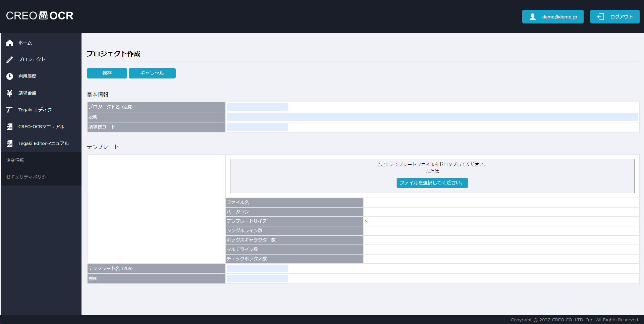Focus the 請求枝コード input field
644x324 pixels.
(x=257, y=127)
